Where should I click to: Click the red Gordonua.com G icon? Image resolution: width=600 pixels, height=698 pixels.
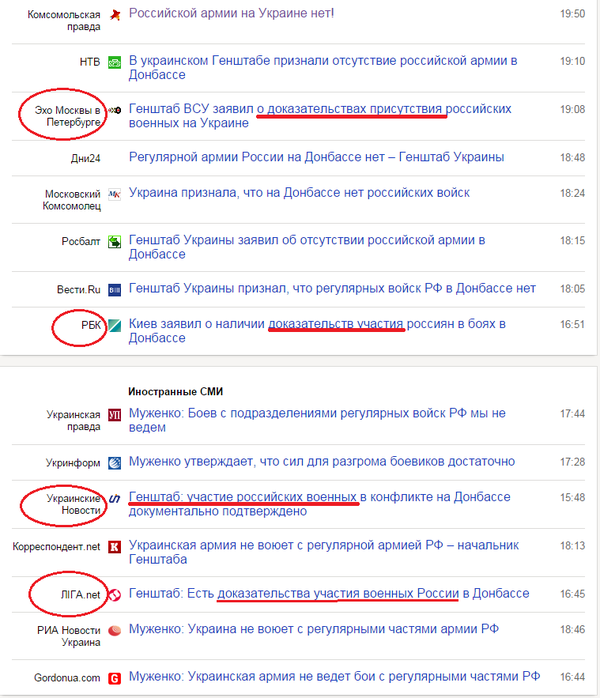click(114, 678)
